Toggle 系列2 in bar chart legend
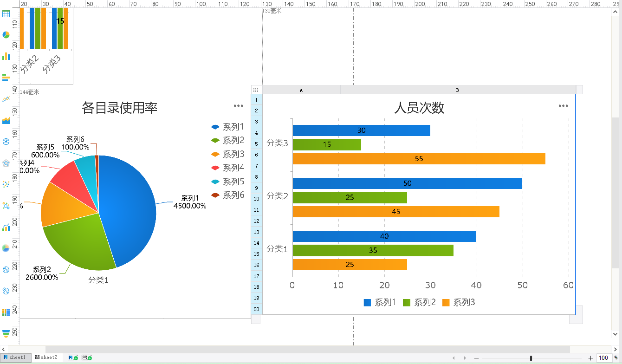Viewport: 622px width, 364px height. pyautogui.click(x=419, y=303)
